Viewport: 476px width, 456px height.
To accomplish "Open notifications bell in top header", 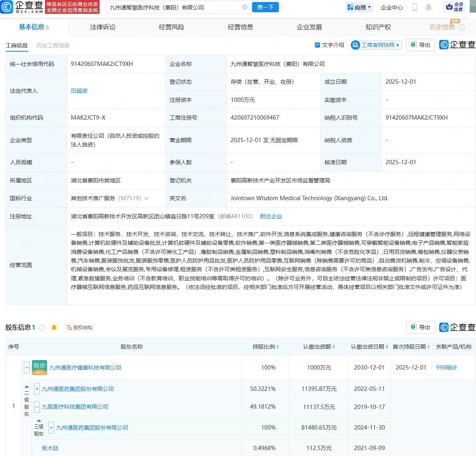I will (x=429, y=7).
